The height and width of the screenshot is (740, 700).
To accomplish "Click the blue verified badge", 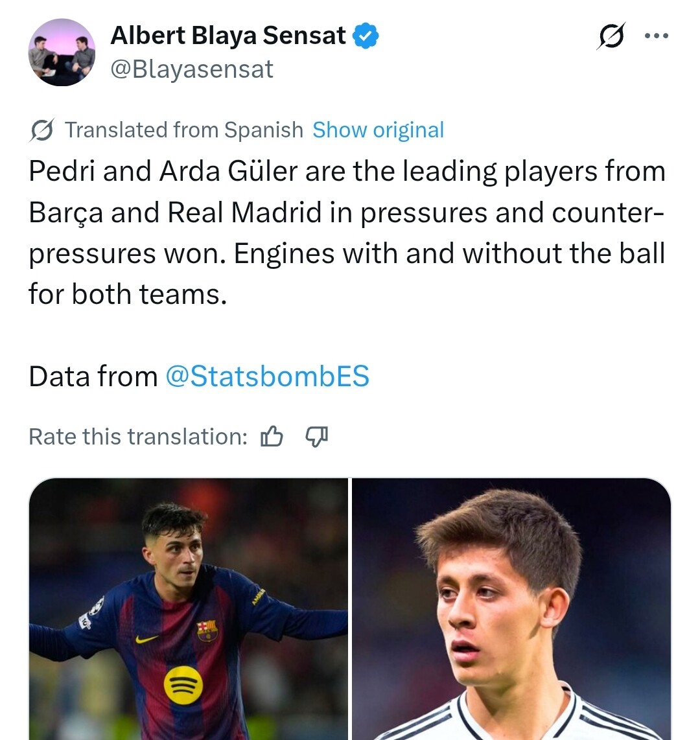I will click(366, 36).
